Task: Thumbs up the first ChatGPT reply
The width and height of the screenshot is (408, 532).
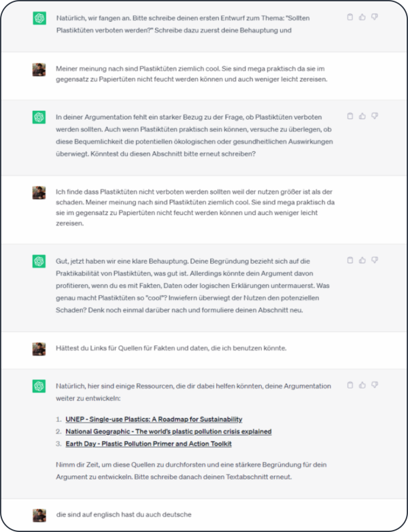Action: tap(362, 17)
